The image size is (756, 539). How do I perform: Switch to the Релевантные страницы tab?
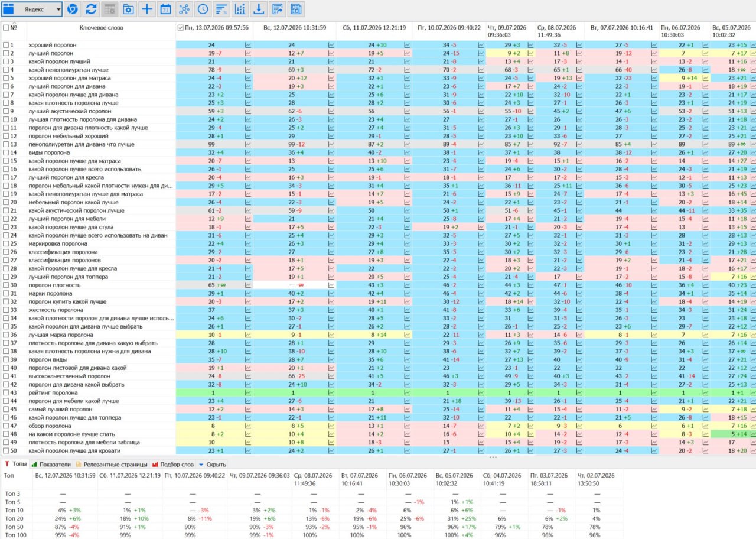tap(112, 465)
